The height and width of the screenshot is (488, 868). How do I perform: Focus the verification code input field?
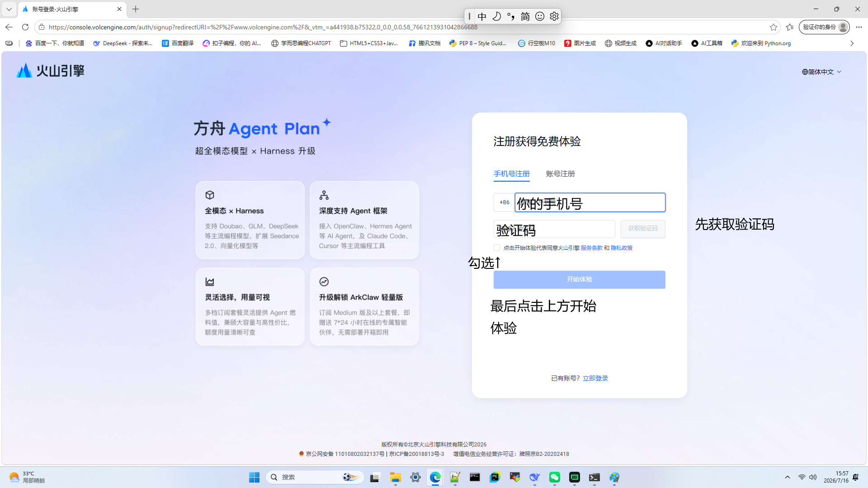[x=554, y=229]
